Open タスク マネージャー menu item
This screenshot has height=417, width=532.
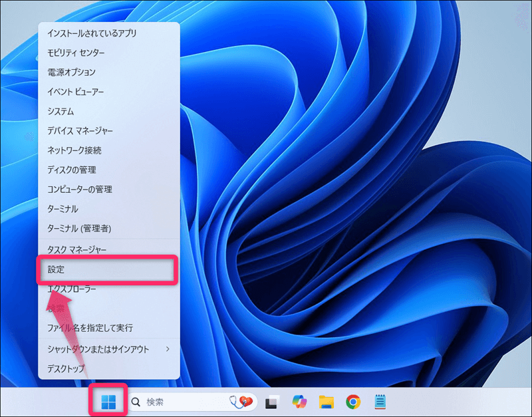[x=77, y=249]
